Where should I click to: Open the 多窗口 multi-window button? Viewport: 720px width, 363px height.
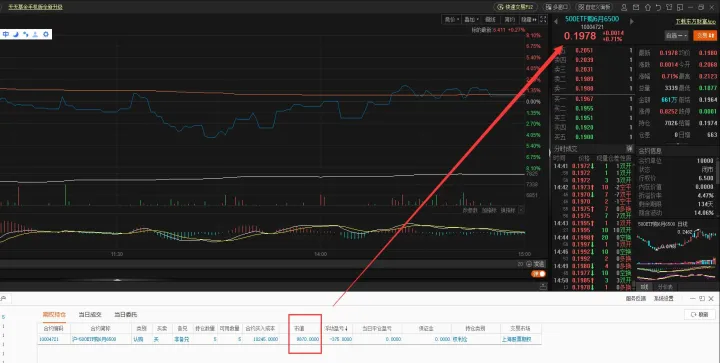[556, 7]
